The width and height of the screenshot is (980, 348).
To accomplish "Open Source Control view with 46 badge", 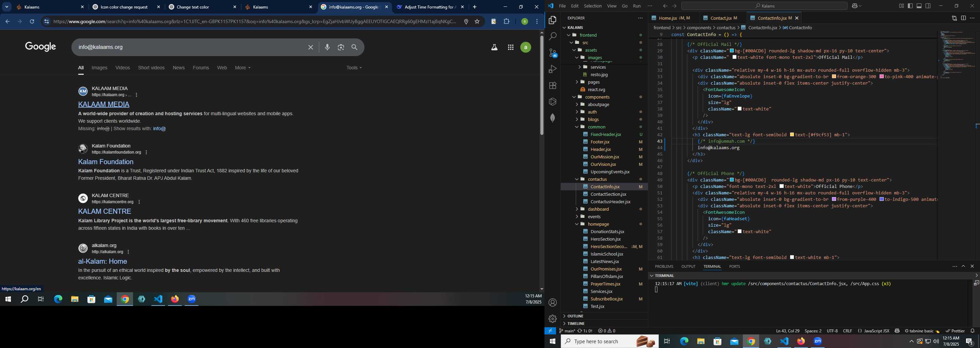I will [552, 53].
